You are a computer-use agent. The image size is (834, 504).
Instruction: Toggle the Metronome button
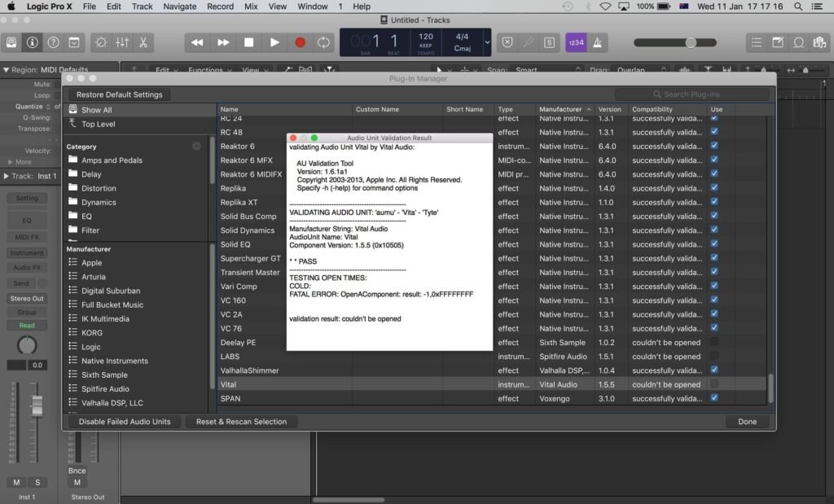pos(597,42)
